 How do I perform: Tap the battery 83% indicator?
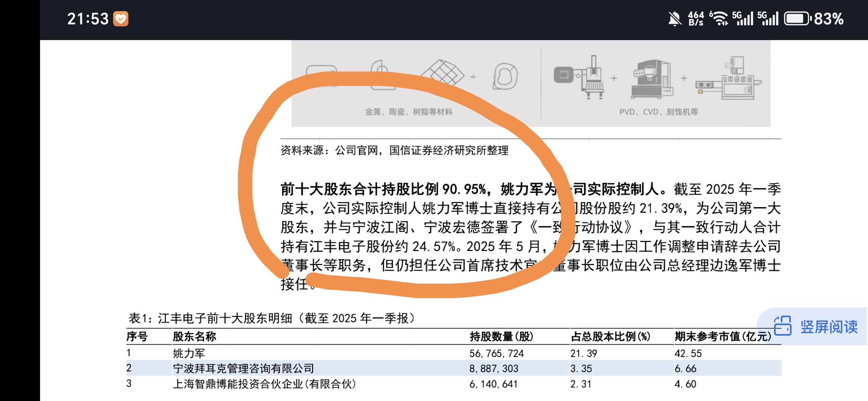[814, 19]
